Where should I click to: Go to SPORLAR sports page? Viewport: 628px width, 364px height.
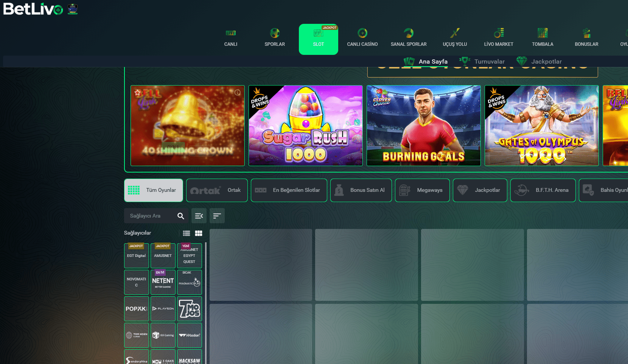pos(275,39)
